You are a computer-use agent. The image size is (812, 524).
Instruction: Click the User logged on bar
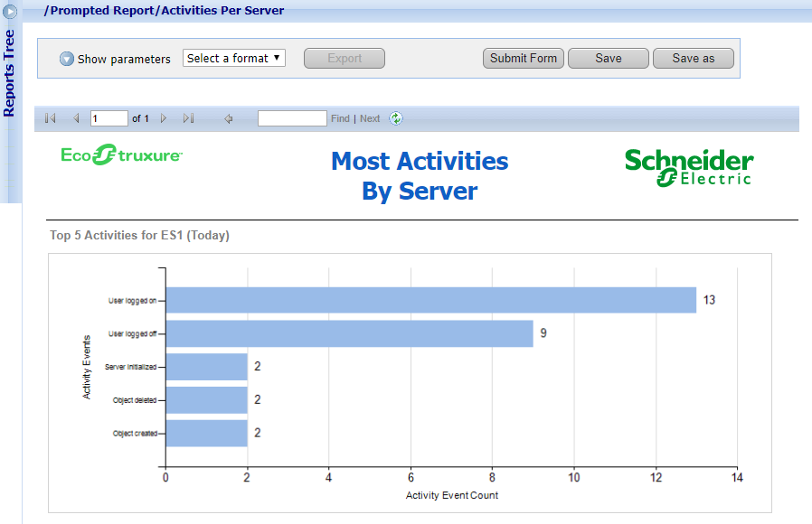[430, 300]
